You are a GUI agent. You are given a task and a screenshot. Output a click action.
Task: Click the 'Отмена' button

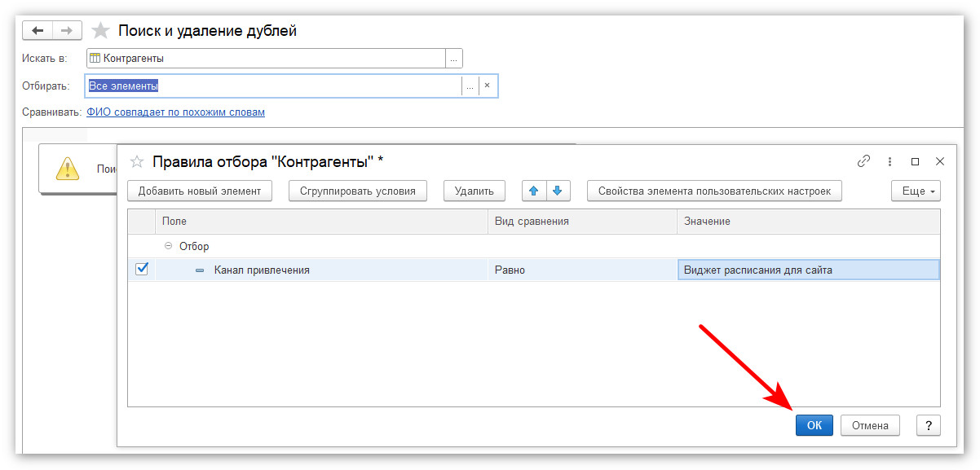870,425
